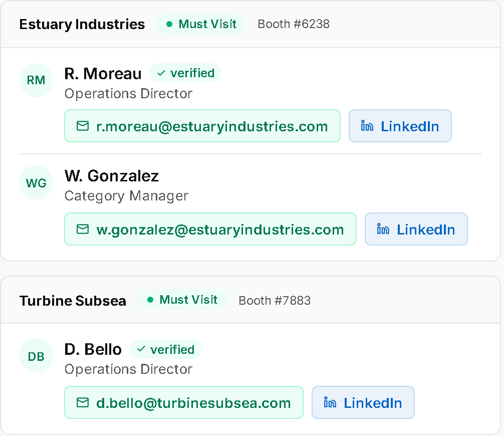504x436 pixels.
Task: Click envelope icon in w.gonzalez email chip
Action: pyautogui.click(x=83, y=229)
